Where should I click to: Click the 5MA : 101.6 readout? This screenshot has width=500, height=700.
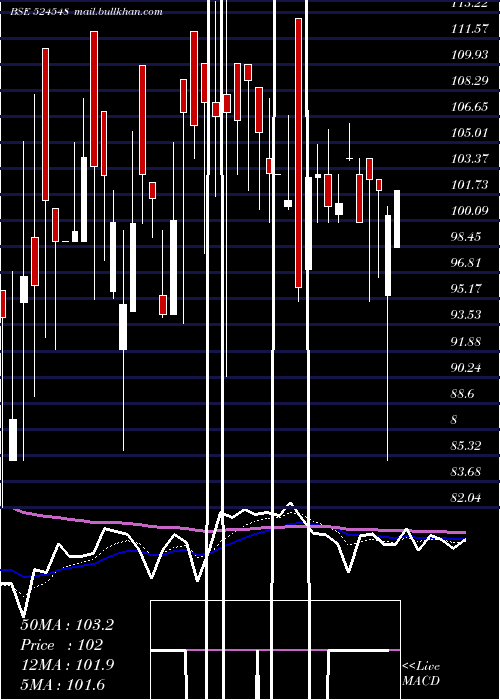[x=63, y=684]
